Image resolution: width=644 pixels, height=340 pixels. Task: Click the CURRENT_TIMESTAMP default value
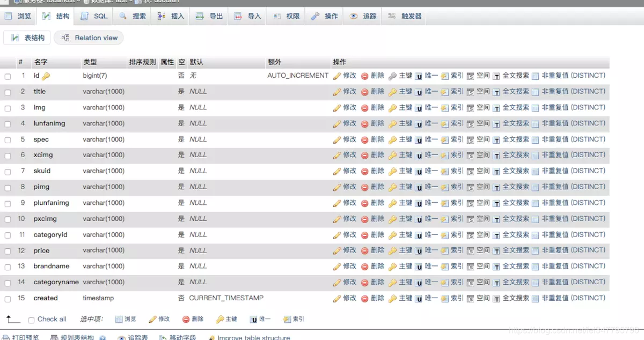click(226, 298)
